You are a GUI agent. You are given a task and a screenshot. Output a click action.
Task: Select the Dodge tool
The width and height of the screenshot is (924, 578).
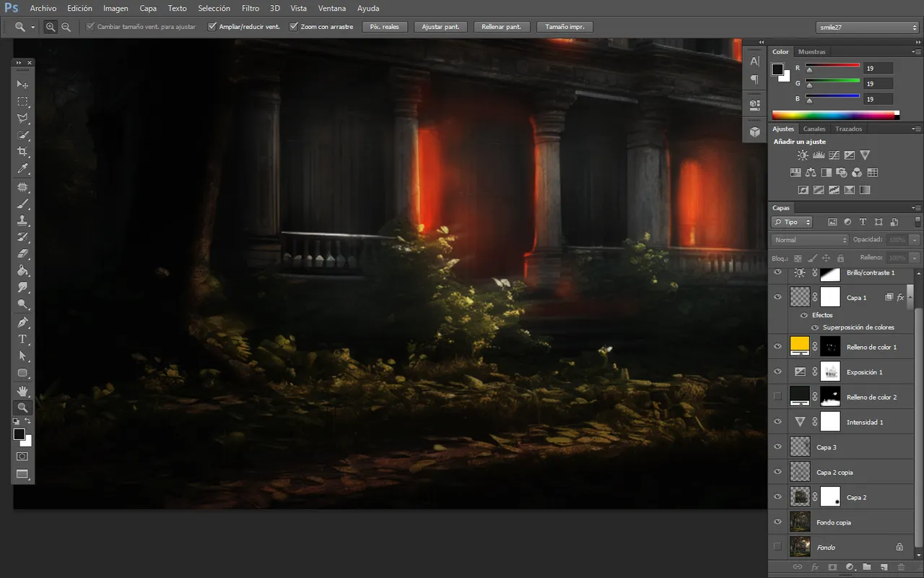click(x=22, y=304)
